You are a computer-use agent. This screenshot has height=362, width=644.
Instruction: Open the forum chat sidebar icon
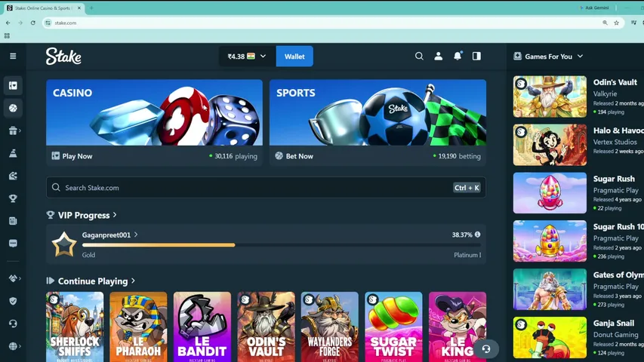[13, 244]
